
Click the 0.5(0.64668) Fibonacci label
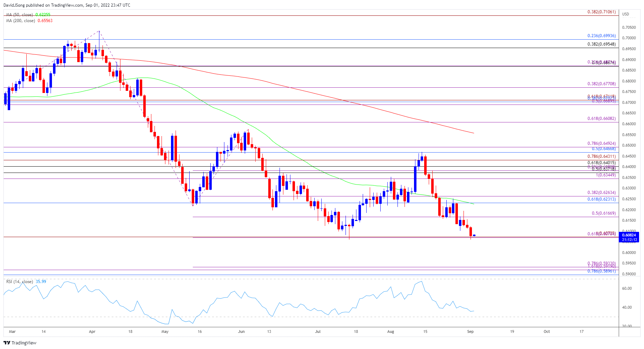(x=604, y=149)
